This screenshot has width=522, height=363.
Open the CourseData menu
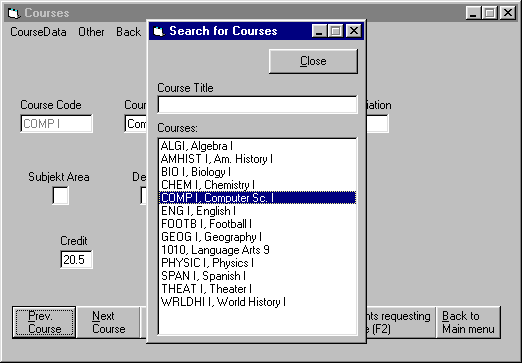(38, 32)
